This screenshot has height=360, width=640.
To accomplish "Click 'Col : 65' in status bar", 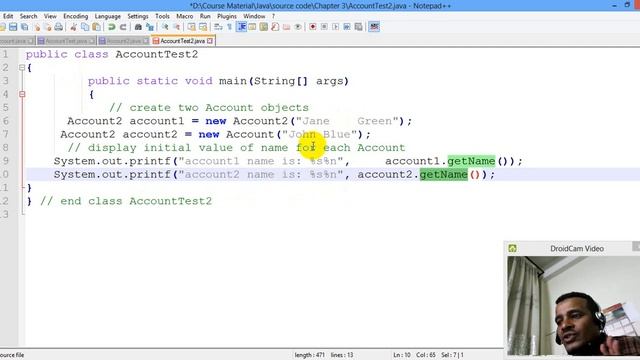I will pos(426,355).
